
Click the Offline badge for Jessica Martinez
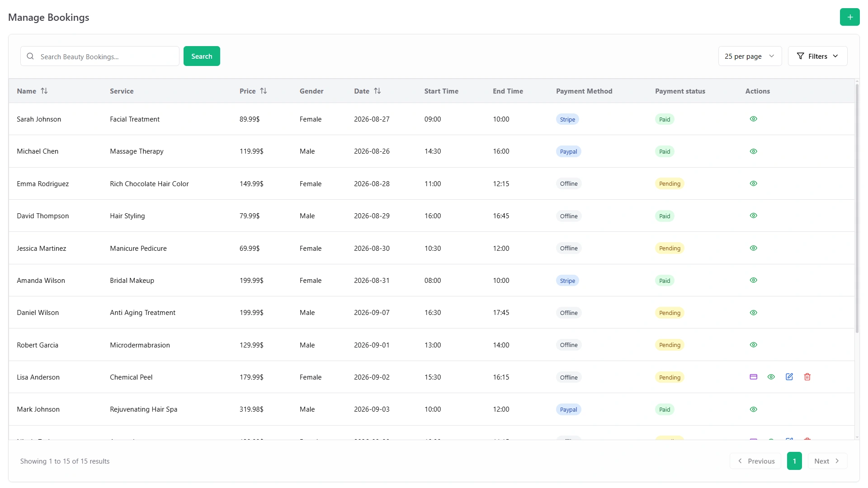[569, 248]
